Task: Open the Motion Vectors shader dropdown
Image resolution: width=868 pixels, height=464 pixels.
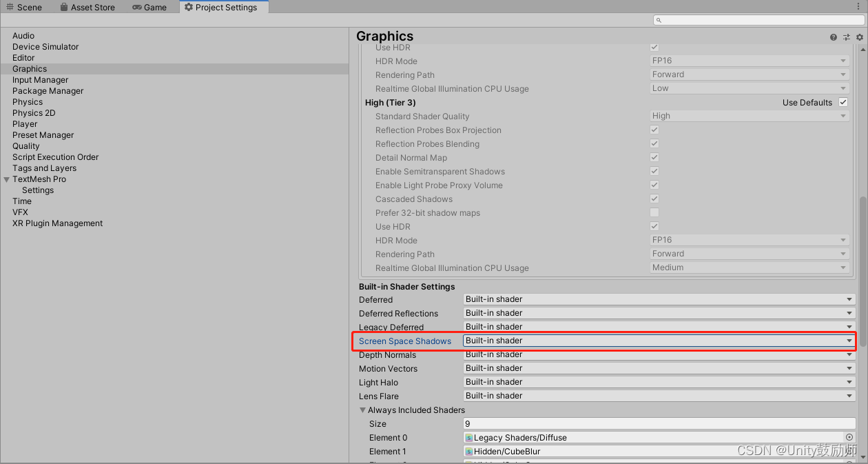Action: 659,368
